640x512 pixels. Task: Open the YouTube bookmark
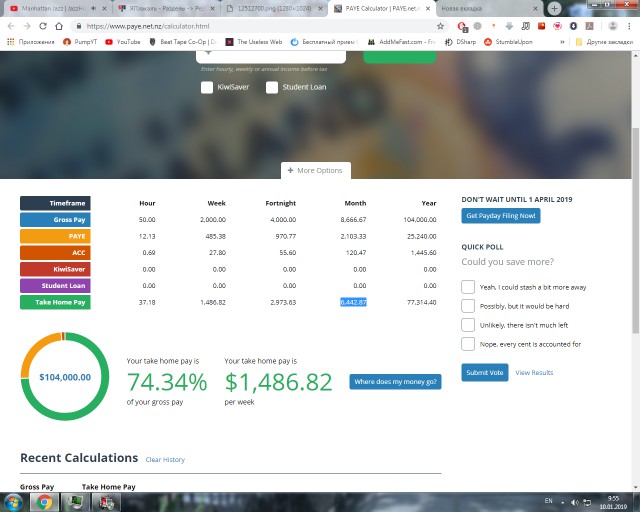coord(122,42)
